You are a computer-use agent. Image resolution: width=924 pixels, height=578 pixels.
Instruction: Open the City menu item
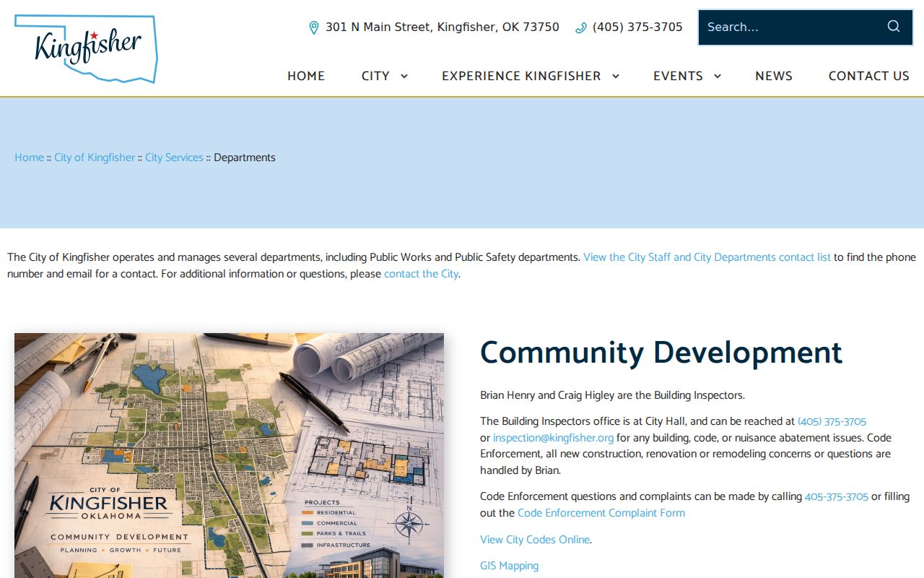[x=375, y=76]
